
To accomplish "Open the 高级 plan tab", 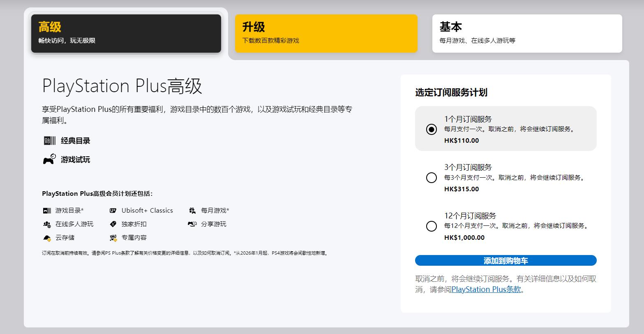I will pos(126,34).
